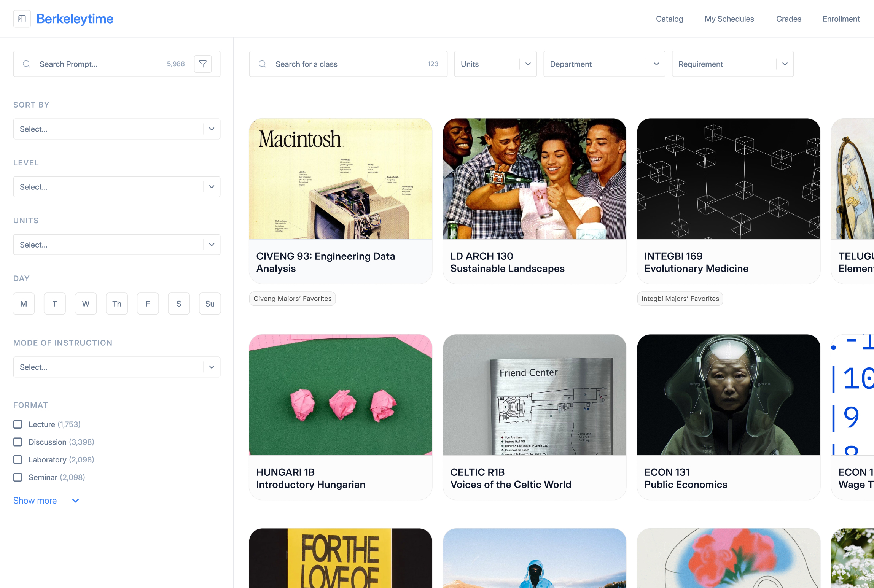Open the blue hooded figure card

[x=535, y=558]
